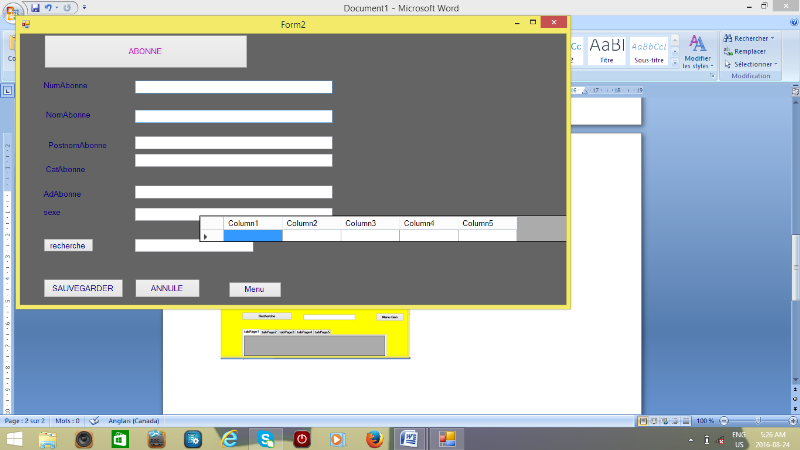Click the Redo icon in Word's quick access toolbar
The height and width of the screenshot is (450, 800).
click(67, 8)
